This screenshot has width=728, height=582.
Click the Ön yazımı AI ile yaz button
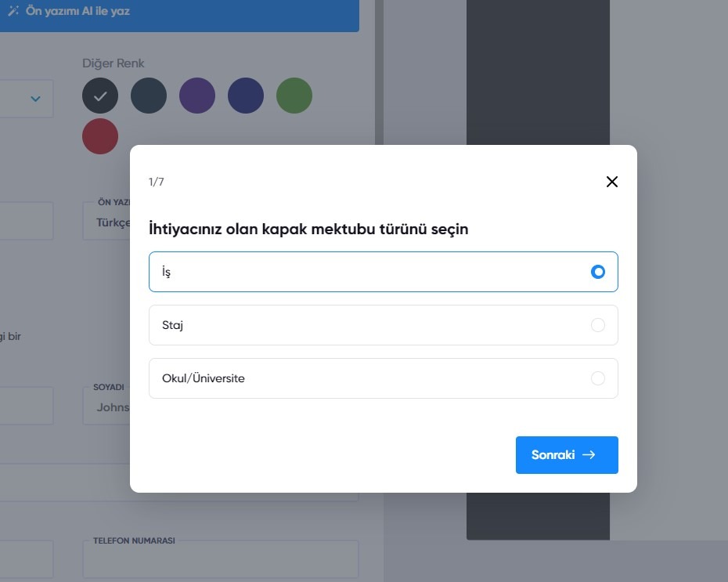78,10
